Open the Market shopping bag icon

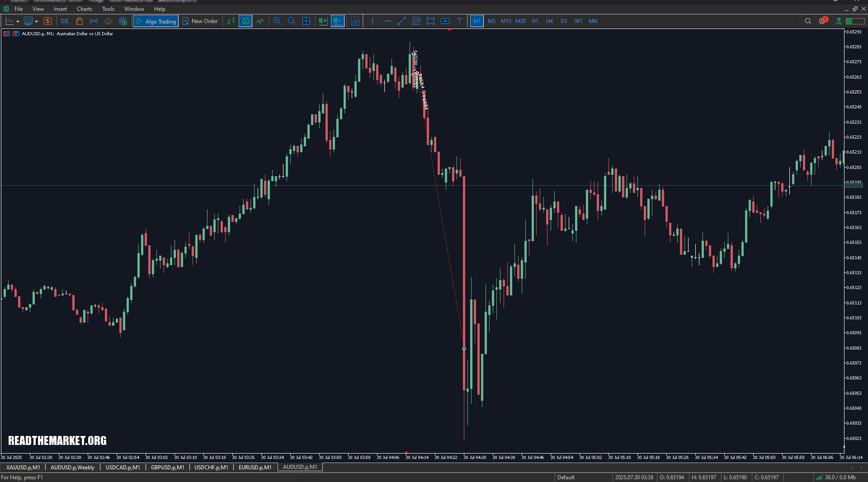80,21
